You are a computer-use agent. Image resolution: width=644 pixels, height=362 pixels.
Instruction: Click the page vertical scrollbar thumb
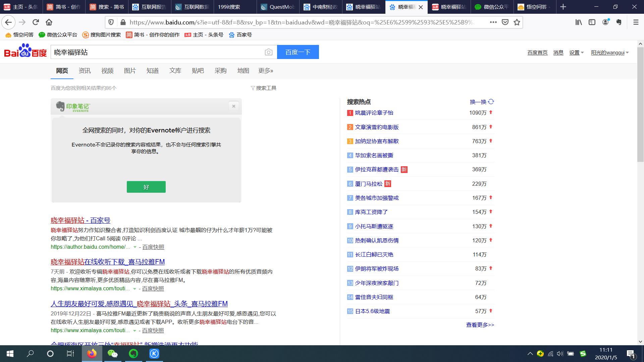(x=640, y=105)
